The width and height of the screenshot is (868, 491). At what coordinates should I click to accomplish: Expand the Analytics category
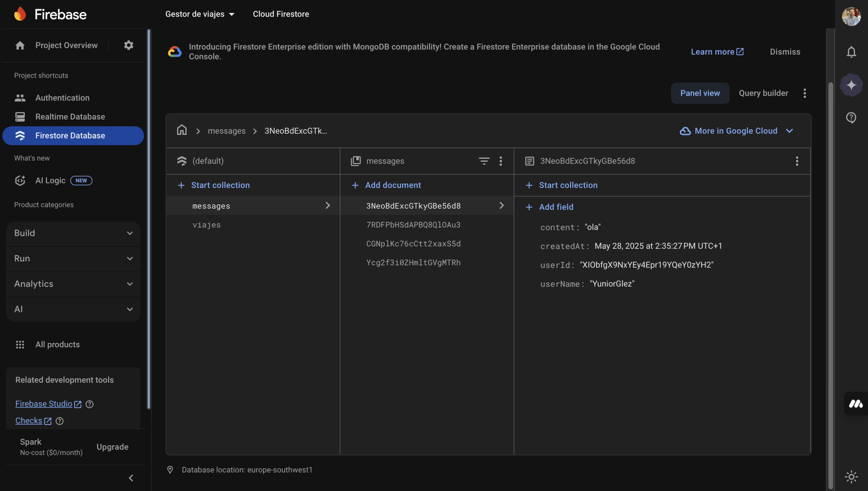click(73, 284)
